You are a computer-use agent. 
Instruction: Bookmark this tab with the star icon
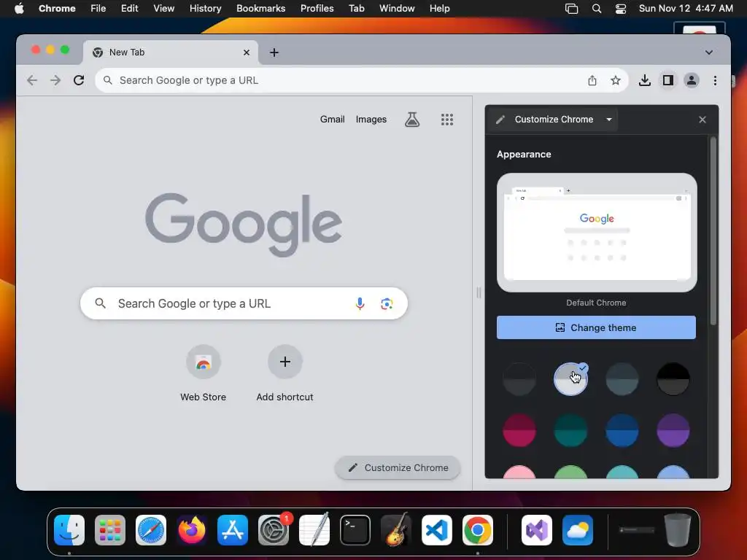click(x=616, y=80)
